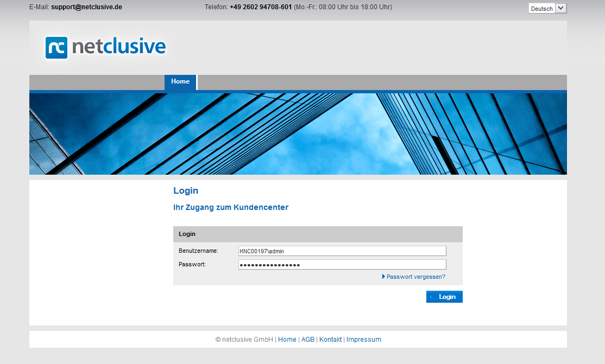The width and height of the screenshot is (605, 364).
Task: Click the netclusive wordmark text in header
Action: [118, 47]
